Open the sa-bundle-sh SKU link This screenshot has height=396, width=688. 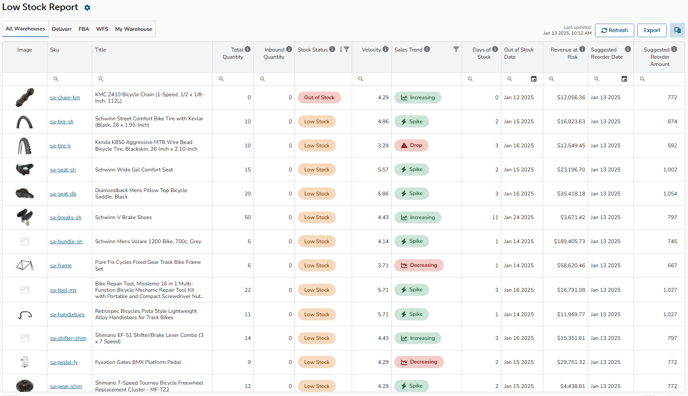pos(66,242)
